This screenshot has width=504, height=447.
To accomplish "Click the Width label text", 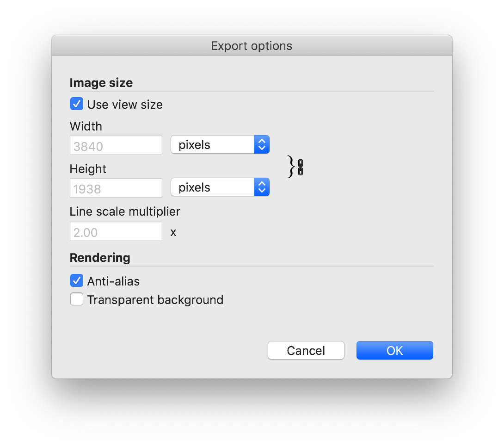I will 86,126.
